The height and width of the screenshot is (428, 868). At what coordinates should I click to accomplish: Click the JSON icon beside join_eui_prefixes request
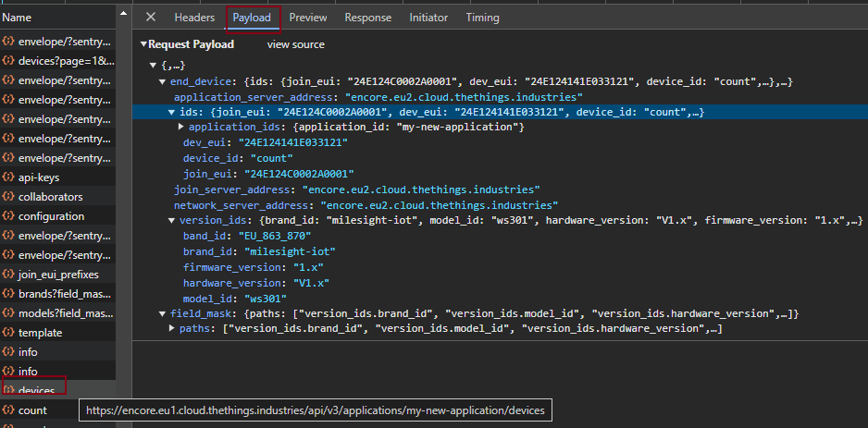click(x=8, y=275)
